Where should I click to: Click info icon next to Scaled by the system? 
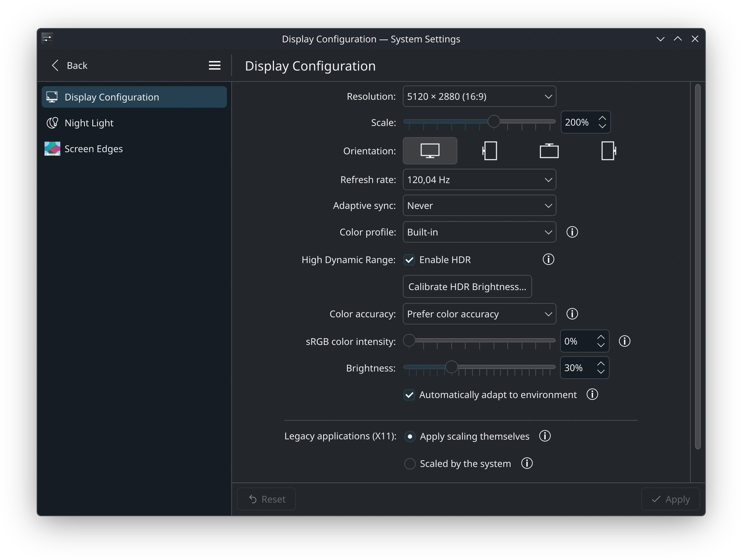tap(527, 463)
